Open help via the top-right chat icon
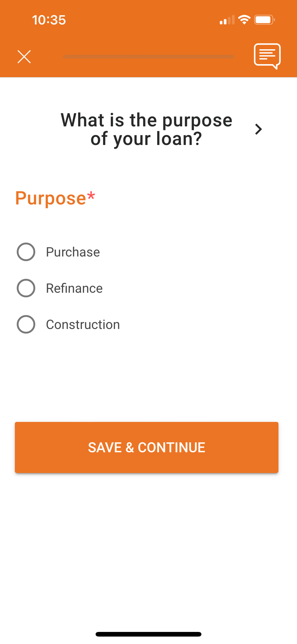This screenshot has width=297, height=644. click(267, 56)
